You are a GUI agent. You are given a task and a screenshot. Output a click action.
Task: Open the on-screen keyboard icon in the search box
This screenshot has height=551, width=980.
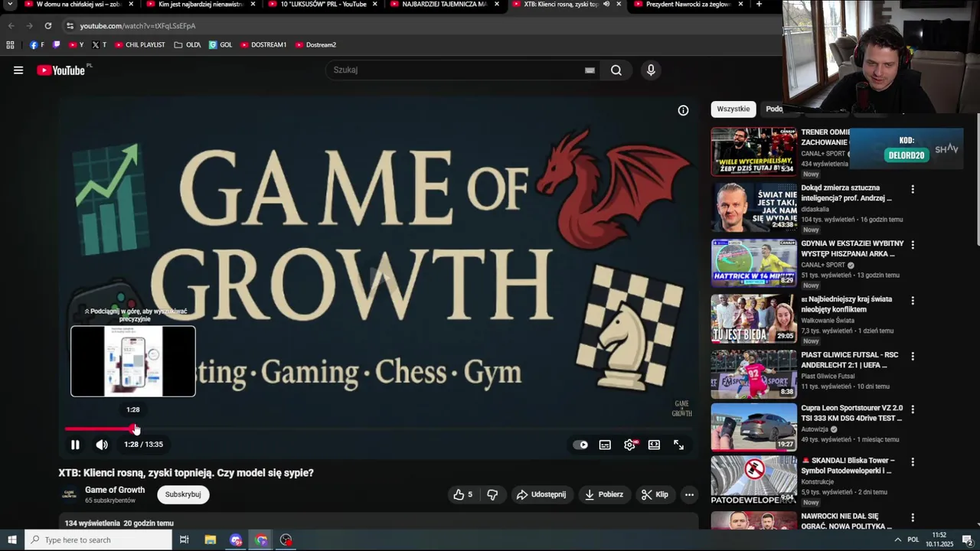[590, 70]
